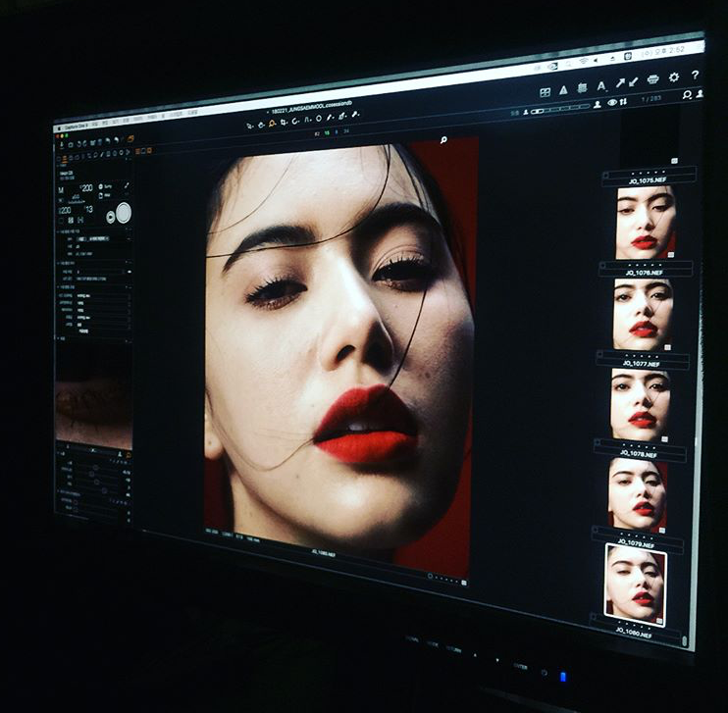Click the star rating dots above JO_1076.NEF
728x713 pixels.
point(647,265)
